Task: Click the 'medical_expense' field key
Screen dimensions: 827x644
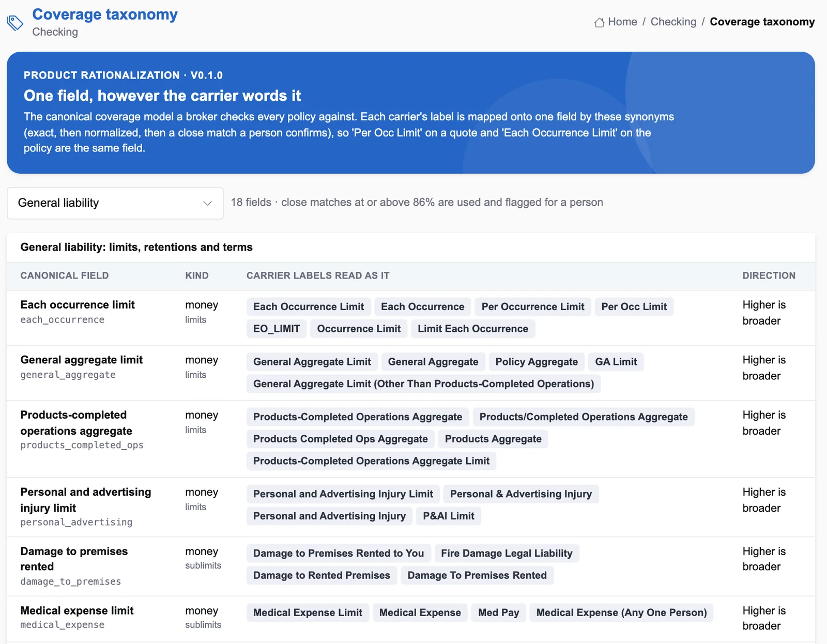Action: pyautogui.click(x=63, y=625)
